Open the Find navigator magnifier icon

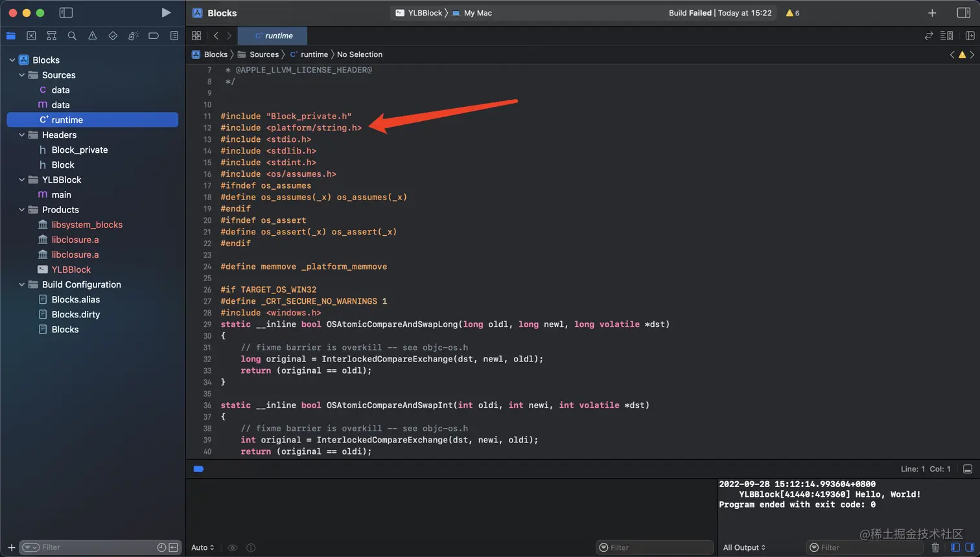[72, 36]
